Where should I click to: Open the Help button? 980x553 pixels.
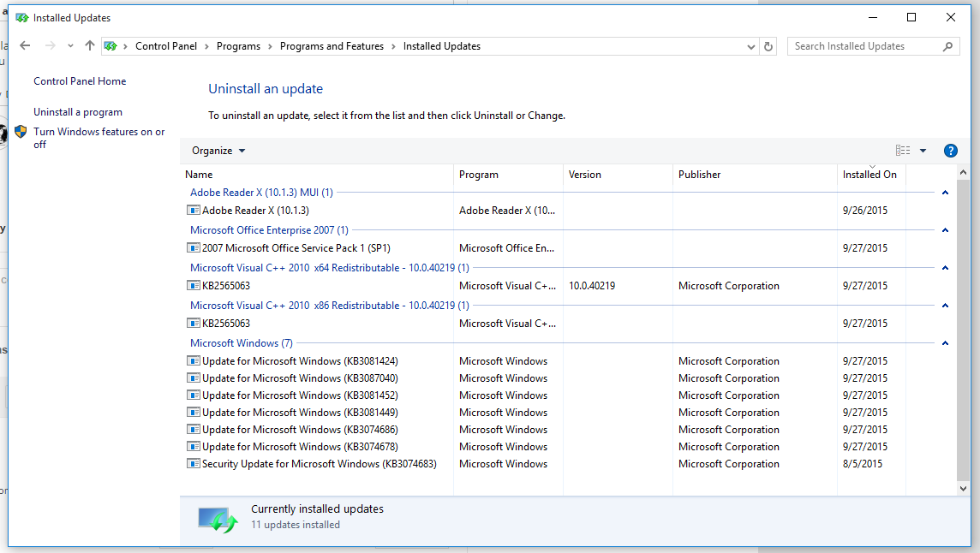coord(950,151)
